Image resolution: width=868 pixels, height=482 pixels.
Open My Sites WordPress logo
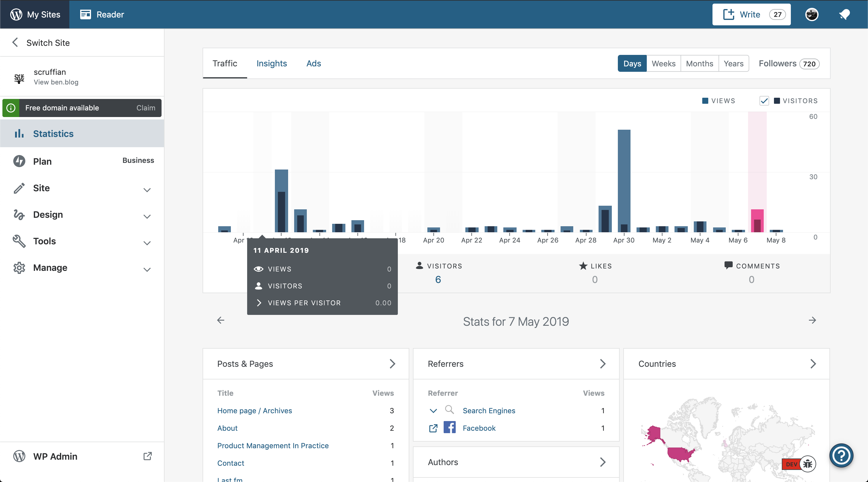[16, 14]
